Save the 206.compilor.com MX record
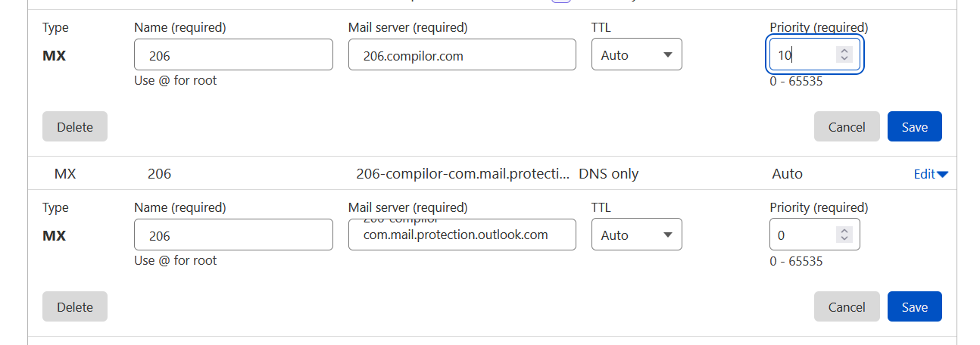Image resolution: width=980 pixels, height=345 pixels. pyautogui.click(x=914, y=127)
